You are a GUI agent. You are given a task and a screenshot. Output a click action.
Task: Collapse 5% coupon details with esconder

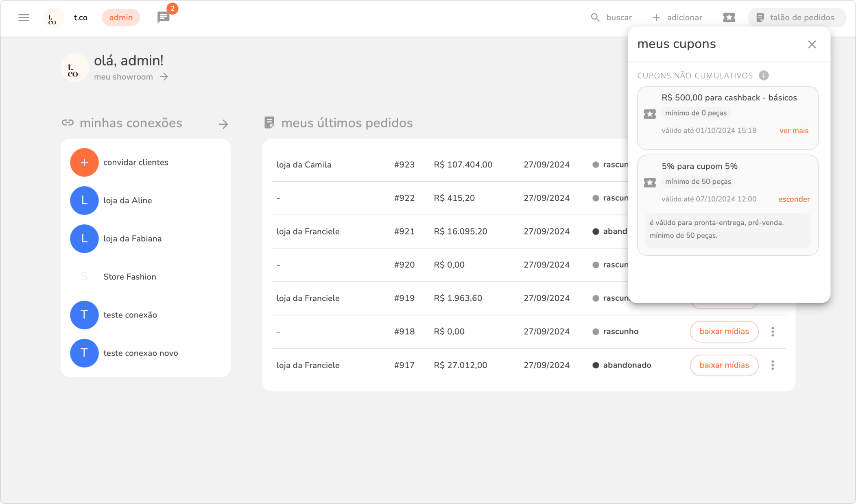coord(793,199)
